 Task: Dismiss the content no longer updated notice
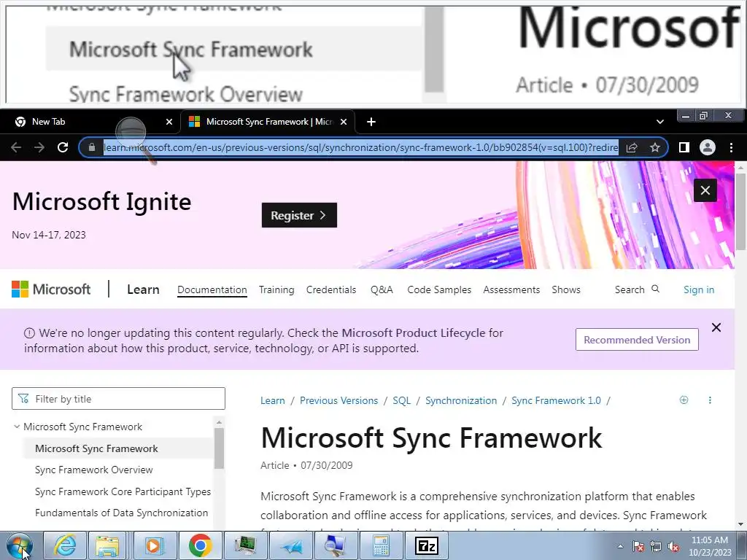716,327
